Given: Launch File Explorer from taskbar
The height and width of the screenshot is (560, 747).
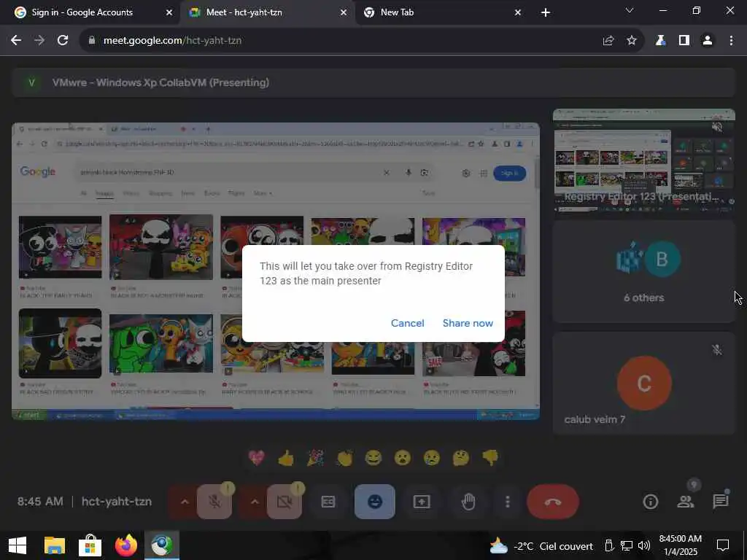Looking at the screenshot, I should tap(54, 545).
